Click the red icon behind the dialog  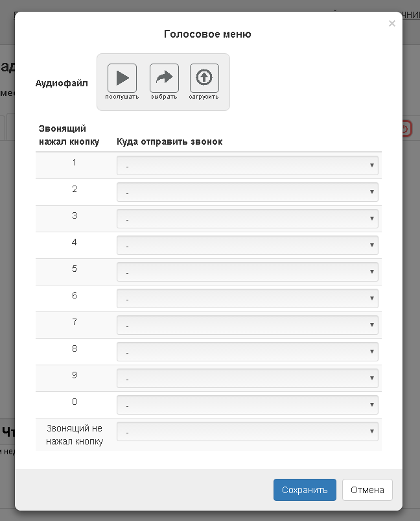[x=407, y=128]
